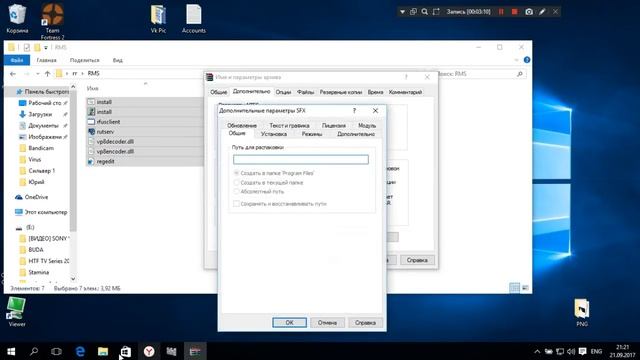Screen dimensions: 640x360
Task: Open the Вид ribbon tab
Action: point(118,60)
